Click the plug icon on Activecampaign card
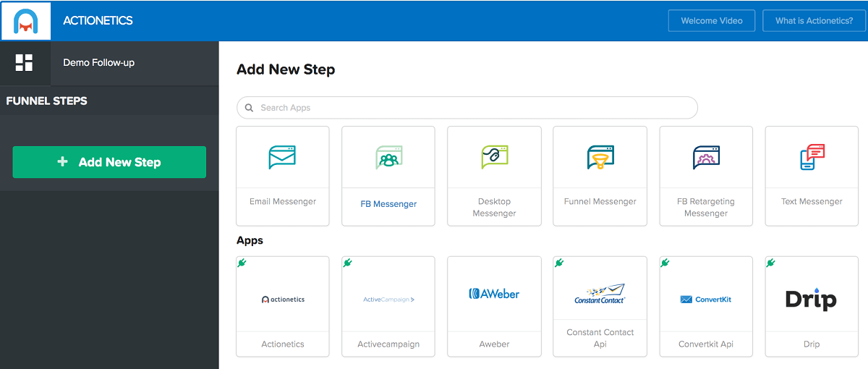The image size is (868, 369). pos(347,263)
